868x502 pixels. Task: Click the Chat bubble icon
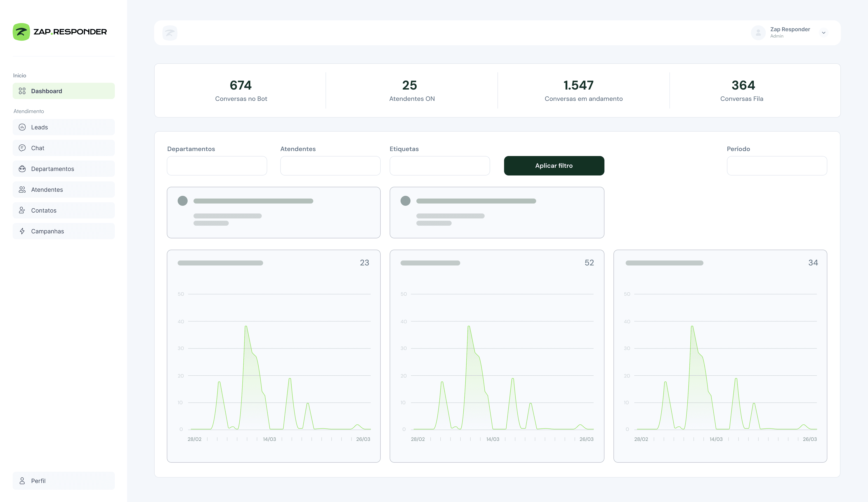(x=22, y=148)
